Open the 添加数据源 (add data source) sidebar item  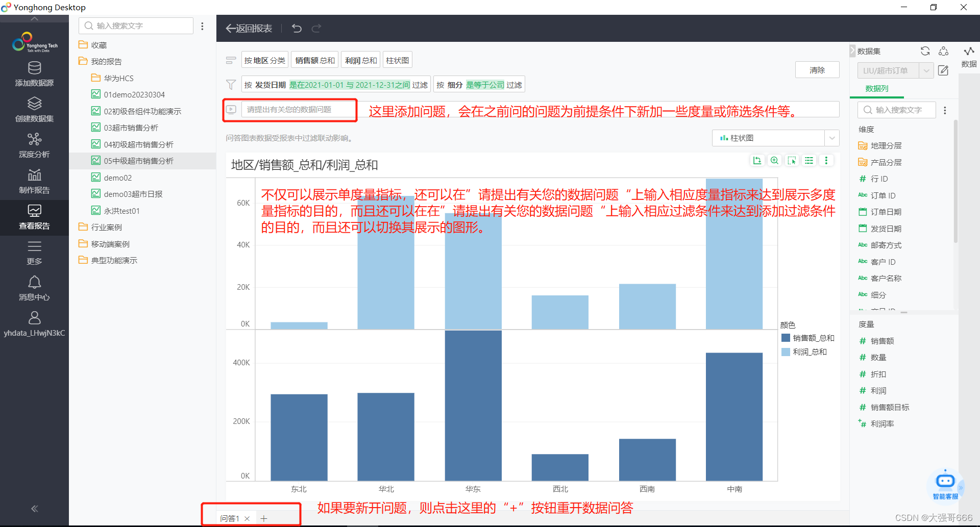pyautogui.click(x=34, y=74)
